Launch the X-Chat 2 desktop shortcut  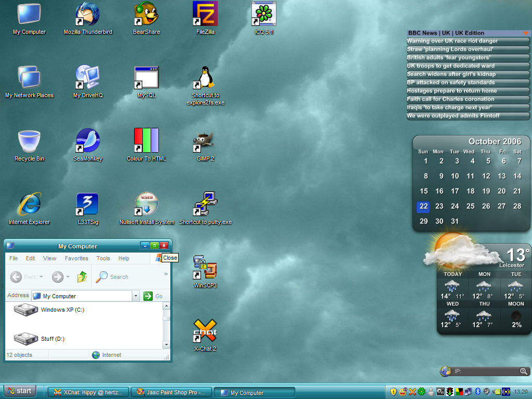pos(205,335)
